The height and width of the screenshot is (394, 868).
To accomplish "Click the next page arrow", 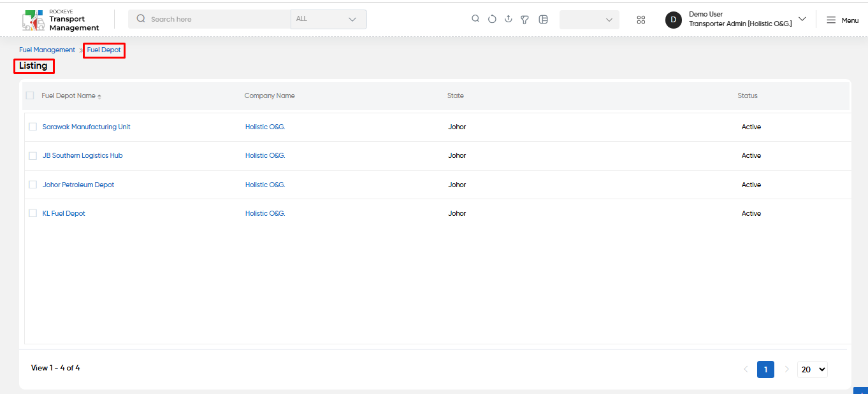I will (x=786, y=369).
